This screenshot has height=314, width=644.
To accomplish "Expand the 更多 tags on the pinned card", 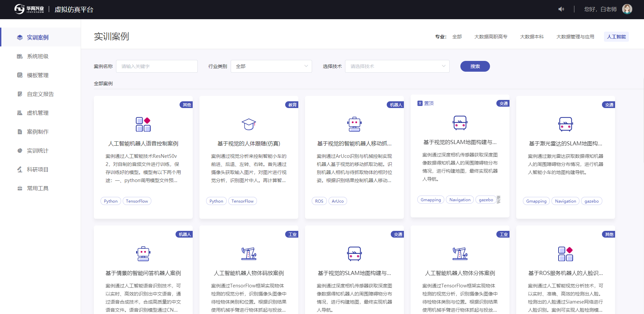I will click(x=498, y=200).
